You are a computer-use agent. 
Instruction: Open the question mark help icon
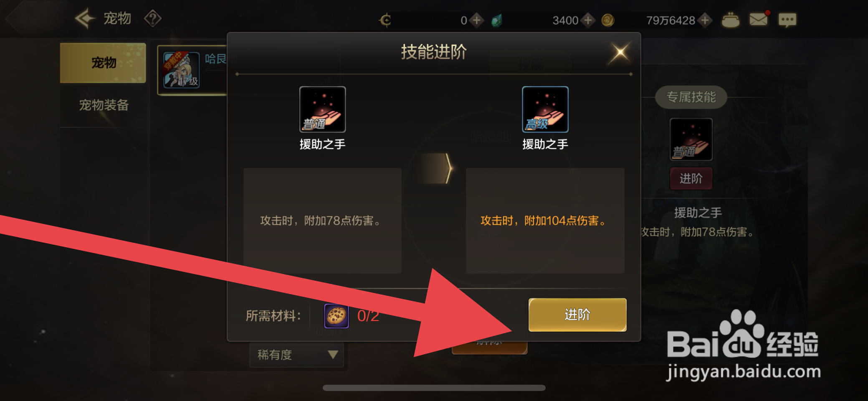pyautogui.click(x=153, y=18)
